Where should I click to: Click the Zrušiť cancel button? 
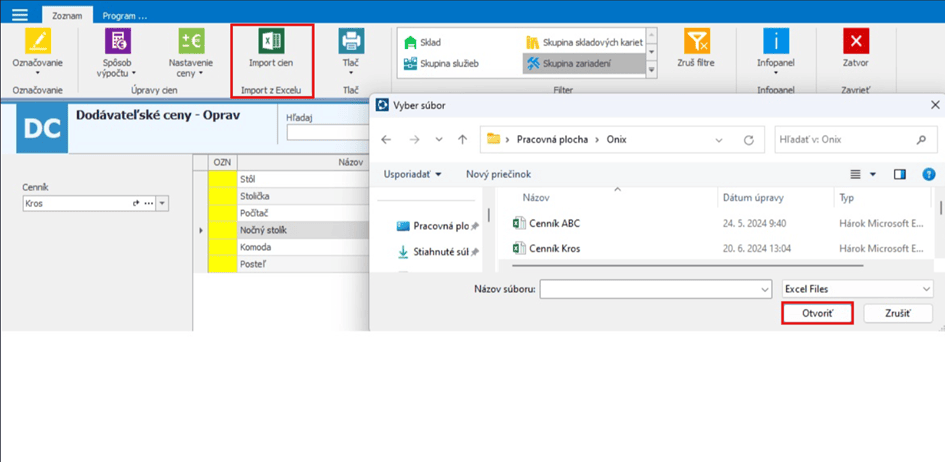[897, 313]
